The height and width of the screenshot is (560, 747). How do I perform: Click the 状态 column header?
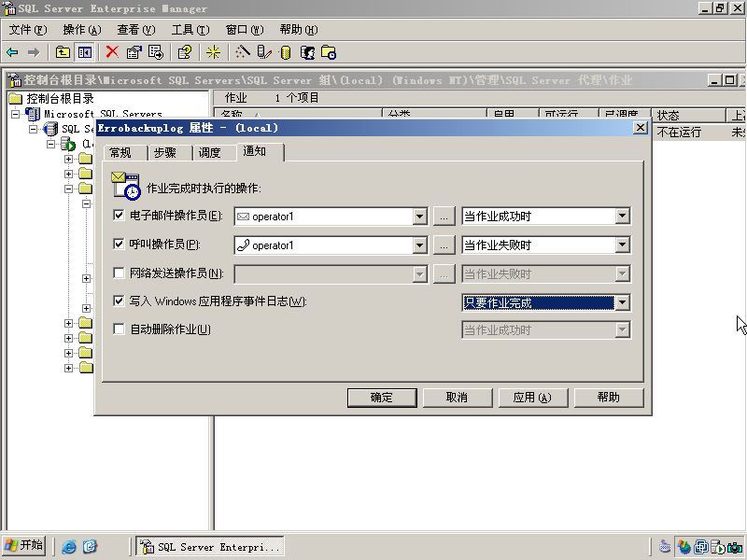pyautogui.click(x=688, y=115)
